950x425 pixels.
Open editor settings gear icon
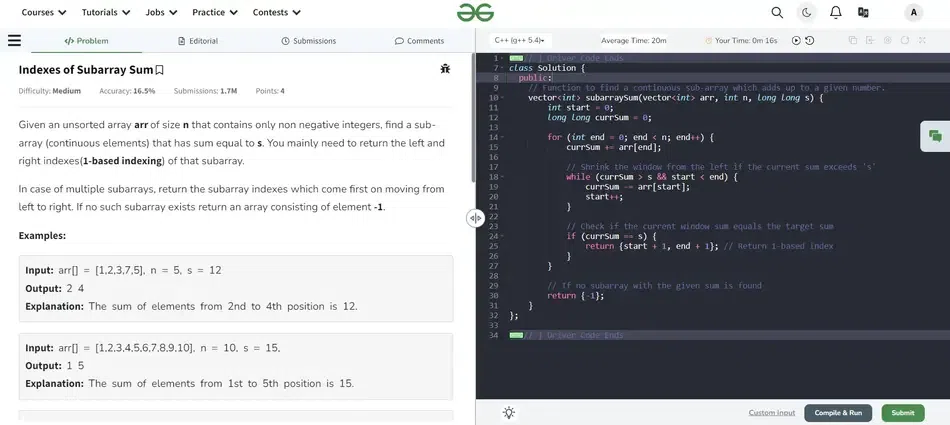(888, 41)
